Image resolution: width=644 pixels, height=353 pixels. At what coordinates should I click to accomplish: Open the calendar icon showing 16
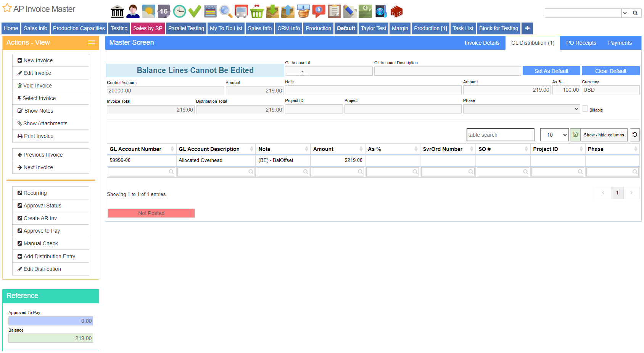pyautogui.click(x=164, y=11)
